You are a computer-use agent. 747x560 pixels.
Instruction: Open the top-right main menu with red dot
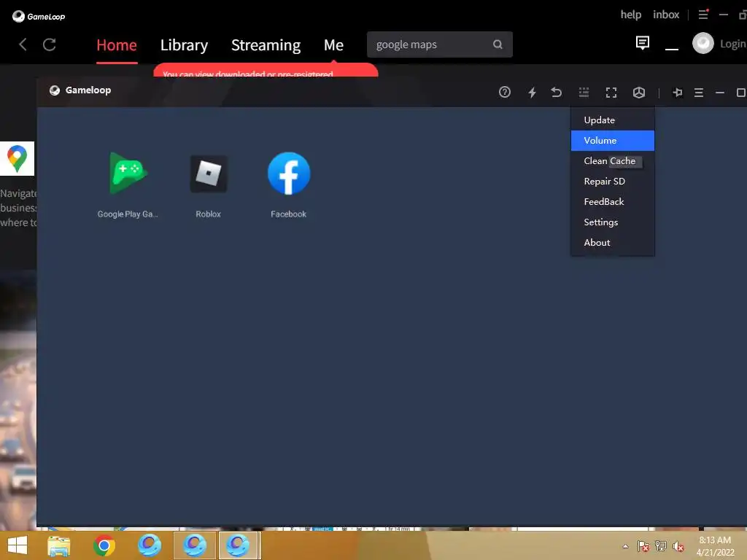[x=704, y=15]
